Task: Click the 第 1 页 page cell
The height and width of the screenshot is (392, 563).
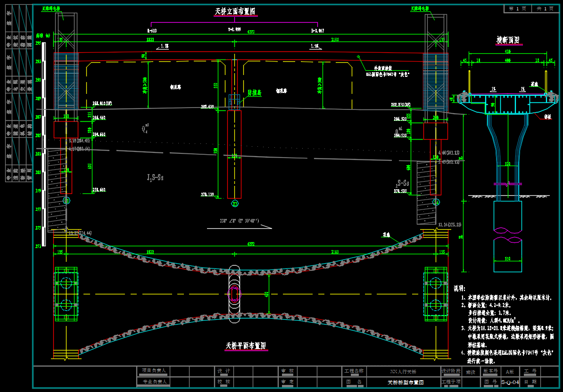Action: pos(517,8)
